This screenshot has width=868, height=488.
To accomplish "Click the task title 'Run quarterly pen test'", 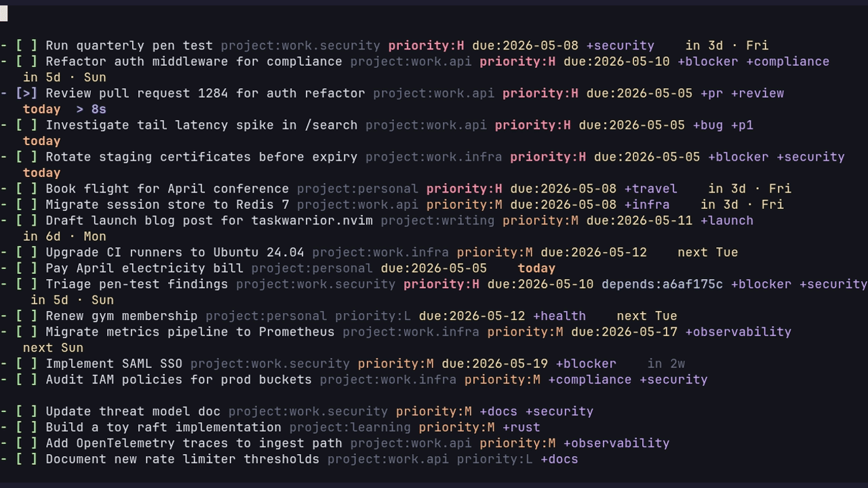I will (129, 45).
